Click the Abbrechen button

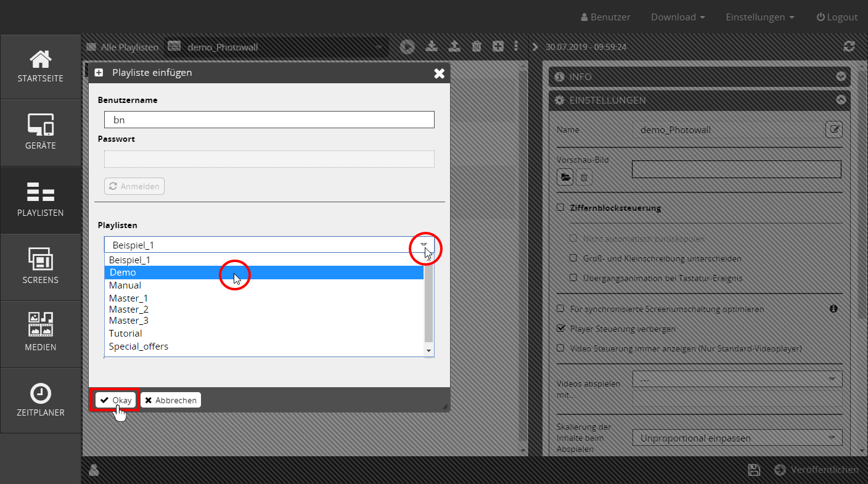click(x=171, y=400)
